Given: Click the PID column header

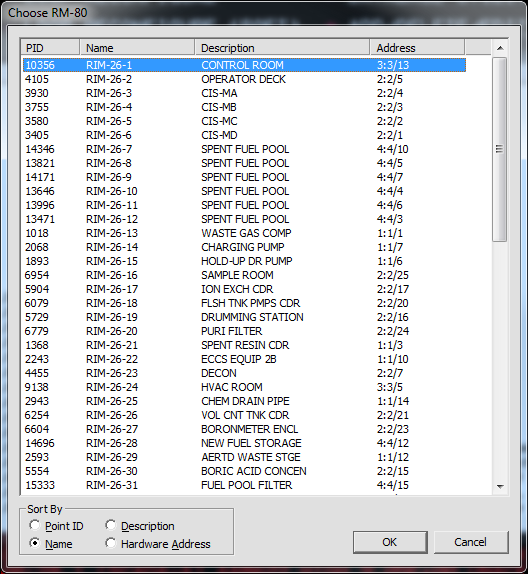Looking at the screenshot, I should pyautogui.click(x=50, y=48).
